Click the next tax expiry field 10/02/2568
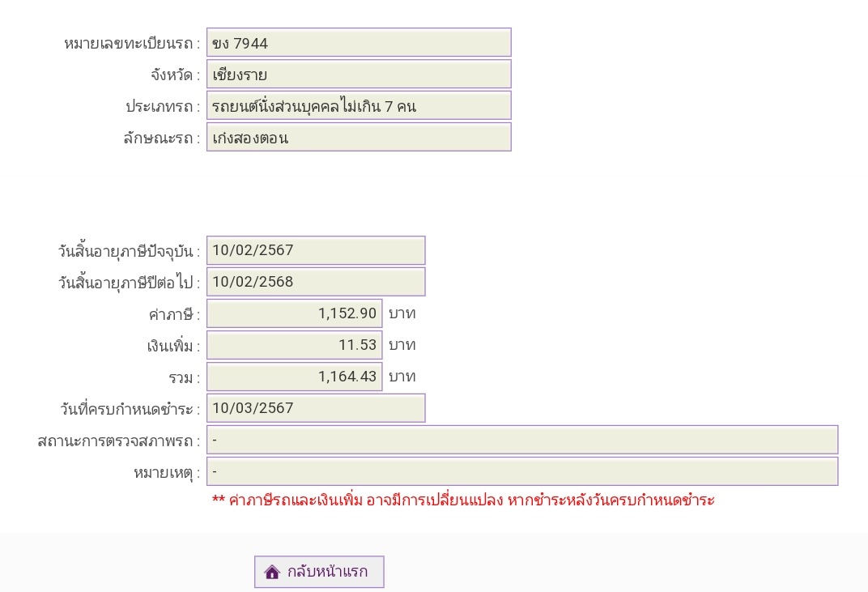This screenshot has width=868, height=592. point(316,282)
